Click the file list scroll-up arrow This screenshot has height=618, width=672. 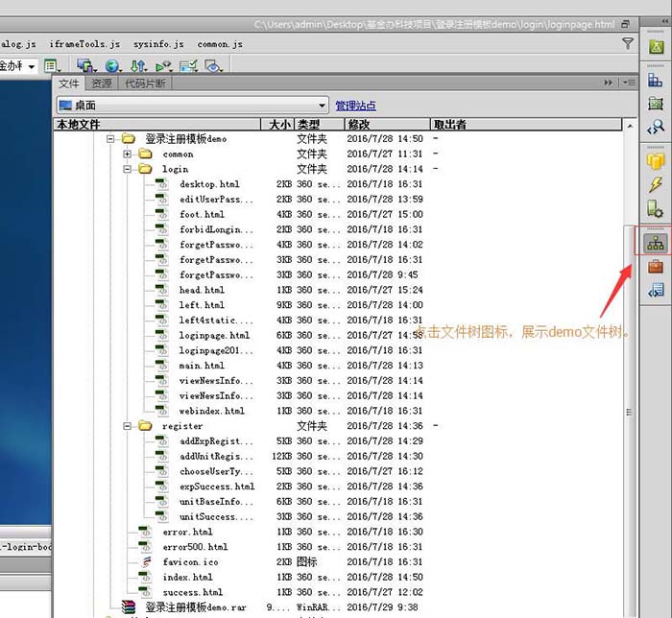click(x=629, y=126)
